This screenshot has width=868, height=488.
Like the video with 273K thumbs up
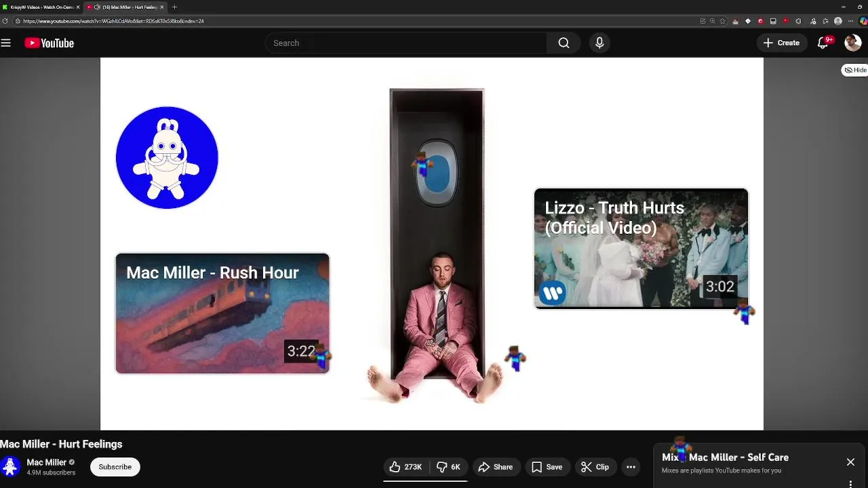coord(406,467)
